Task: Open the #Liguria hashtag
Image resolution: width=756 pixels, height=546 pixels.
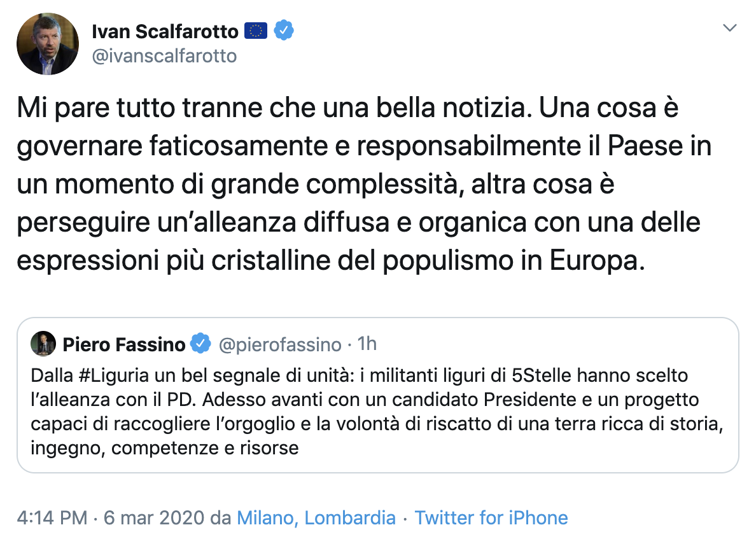Action: tap(106, 375)
